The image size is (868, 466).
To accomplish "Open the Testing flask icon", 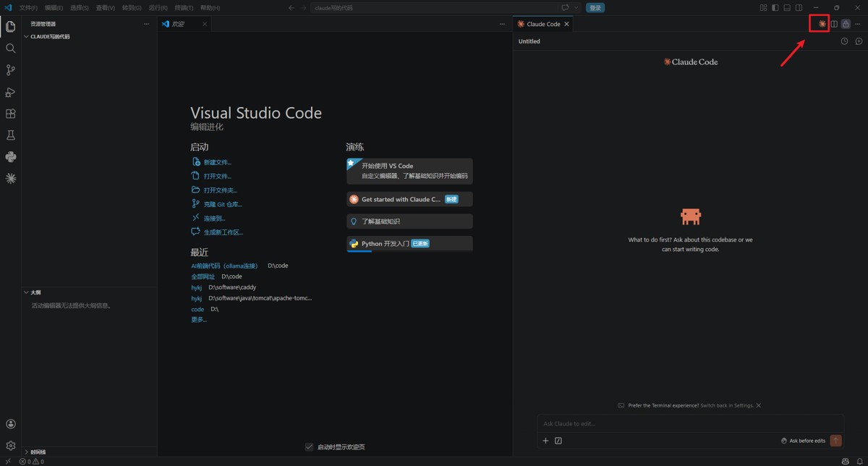I will [10, 135].
